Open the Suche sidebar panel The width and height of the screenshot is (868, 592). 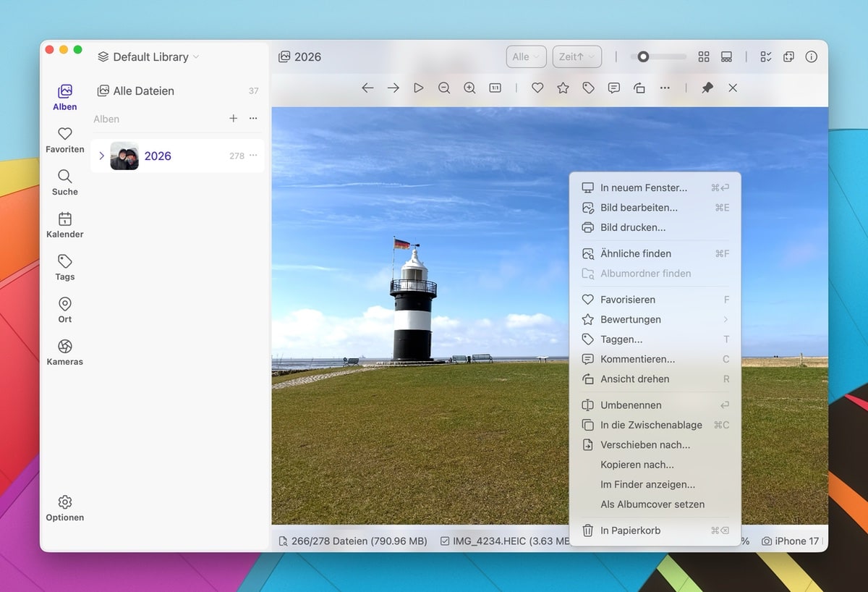pyautogui.click(x=64, y=181)
